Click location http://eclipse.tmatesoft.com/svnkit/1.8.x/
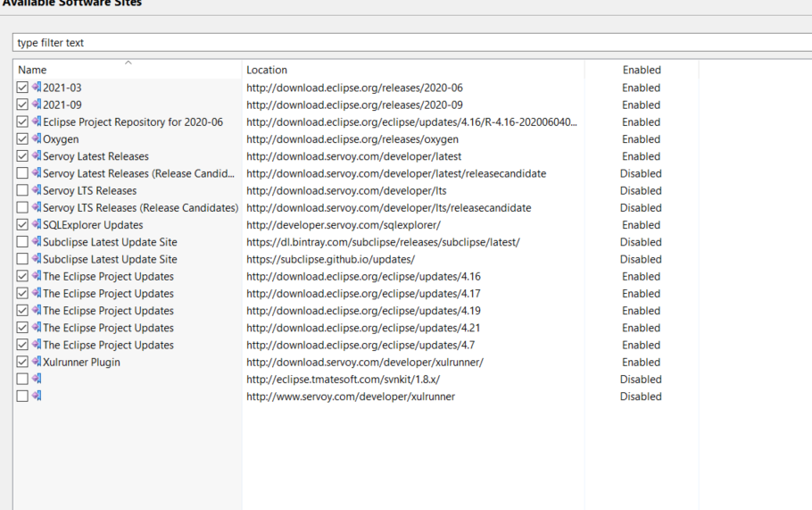The height and width of the screenshot is (510, 812). [x=343, y=379]
